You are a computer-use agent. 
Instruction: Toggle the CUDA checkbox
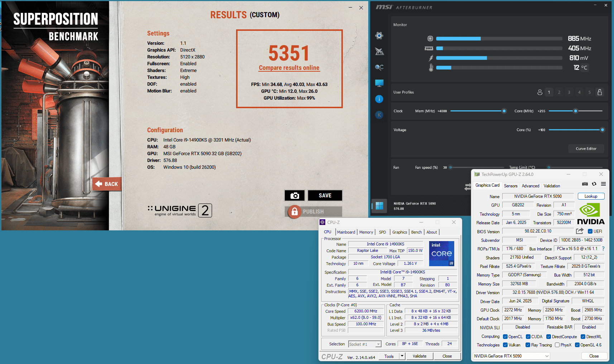coord(528,337)
